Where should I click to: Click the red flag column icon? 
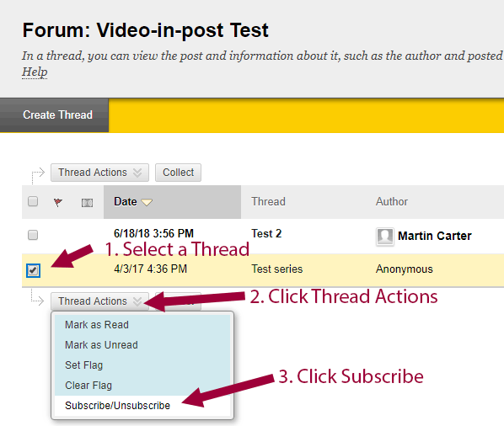pyautogui.click(x=58, y=202)
